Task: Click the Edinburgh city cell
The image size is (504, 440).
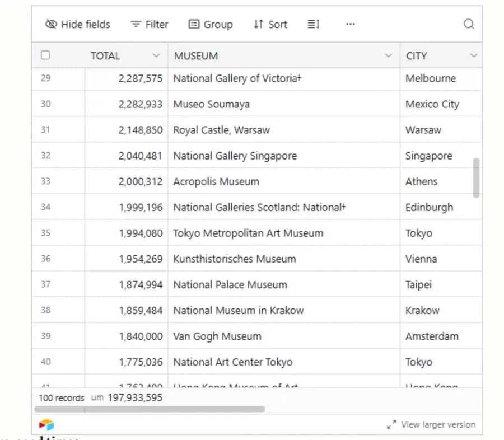Action: [441, 207]
